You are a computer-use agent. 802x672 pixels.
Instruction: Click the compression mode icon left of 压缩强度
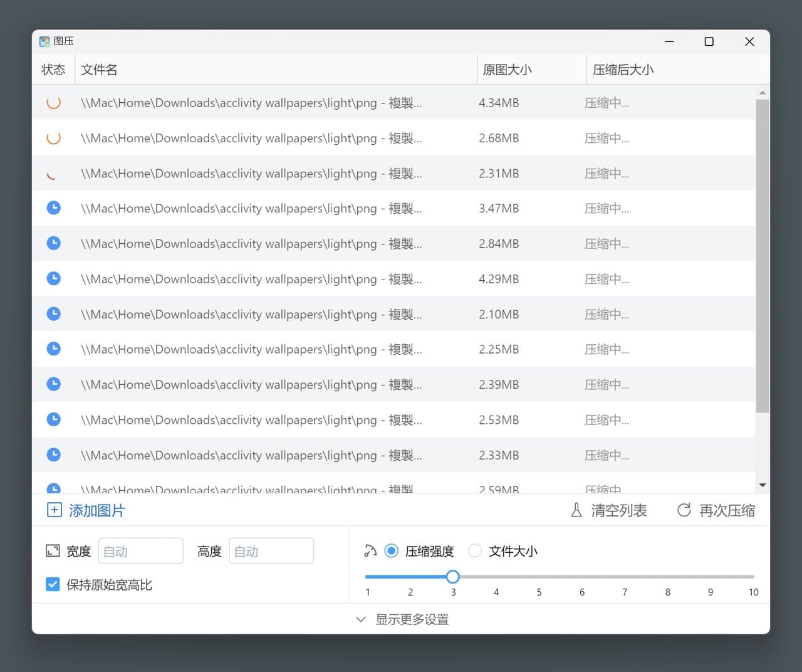pos(370,551)
